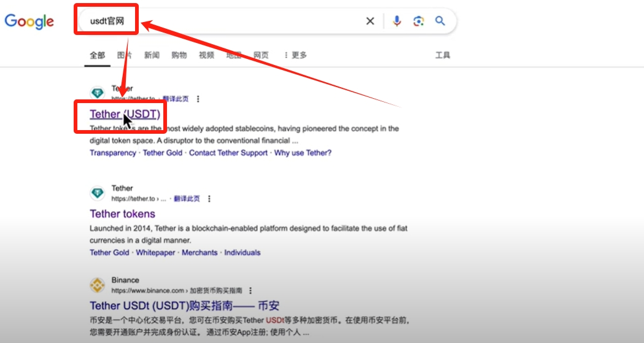Screen dimensions: 644x343
Task: Click 翻译此页 on Tether tokens result
Action: (x=187, y=199)
